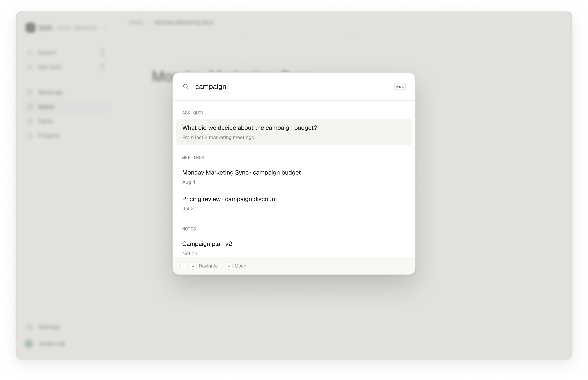588x380 pixels.
Task: Click the down arrow navigate key icon
Action: (193, 266)
